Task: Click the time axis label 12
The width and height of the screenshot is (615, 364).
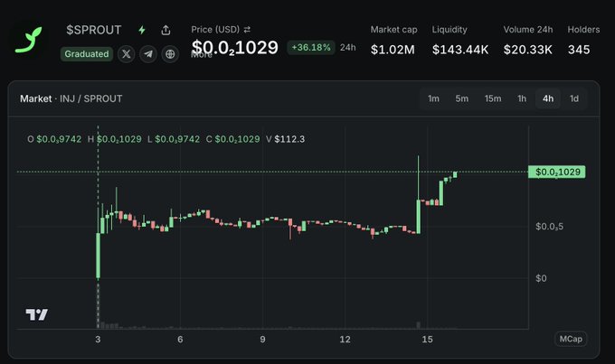Action: pos(345,340)
